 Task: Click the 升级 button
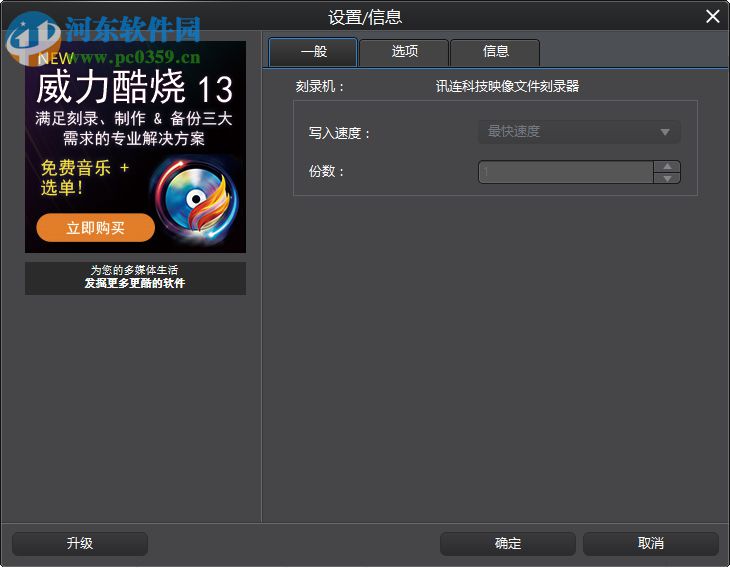pos(80,543)
